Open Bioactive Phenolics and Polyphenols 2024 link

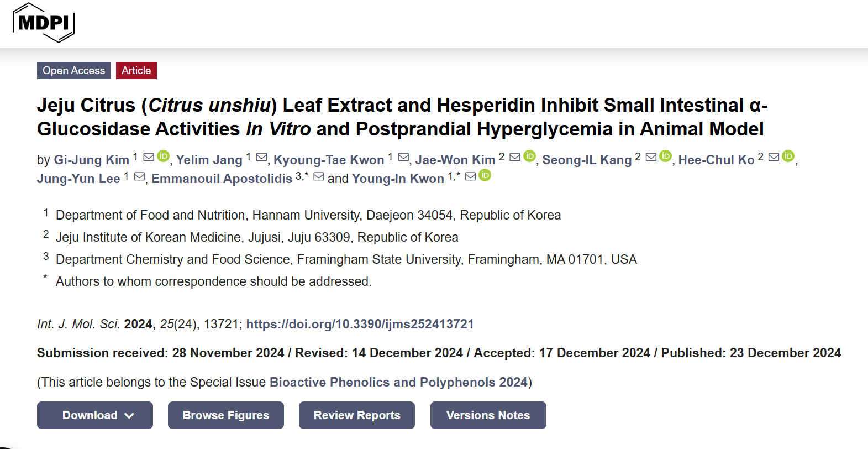[398, 382]
